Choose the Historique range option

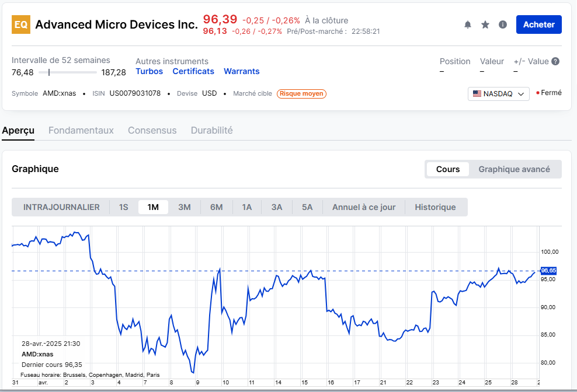tap(435, 207)
